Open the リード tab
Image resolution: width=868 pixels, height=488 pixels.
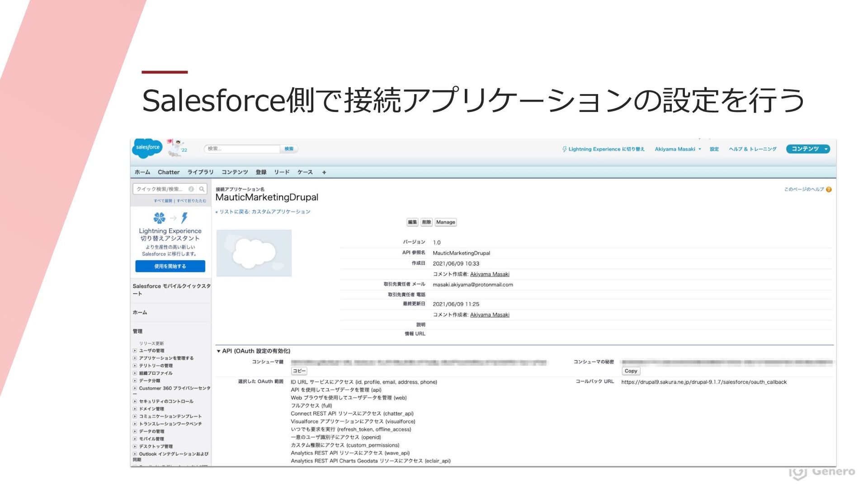[282, 172]
